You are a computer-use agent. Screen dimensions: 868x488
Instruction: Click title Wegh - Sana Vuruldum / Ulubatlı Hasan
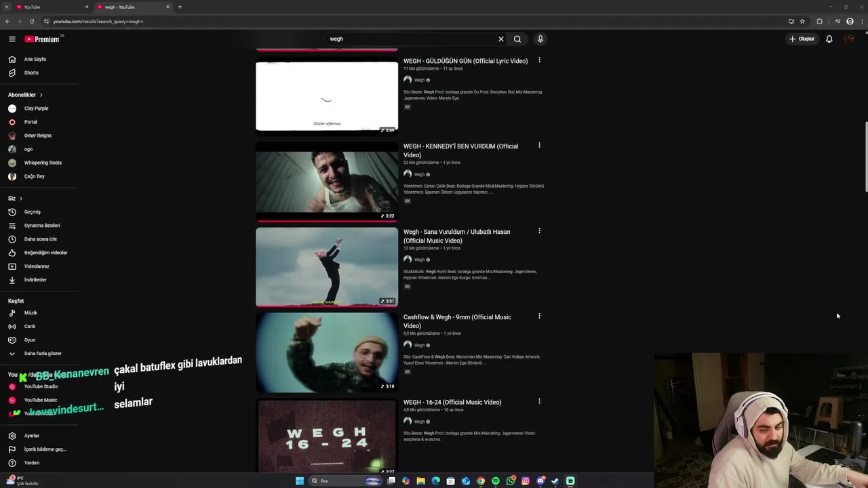[457, 236]
